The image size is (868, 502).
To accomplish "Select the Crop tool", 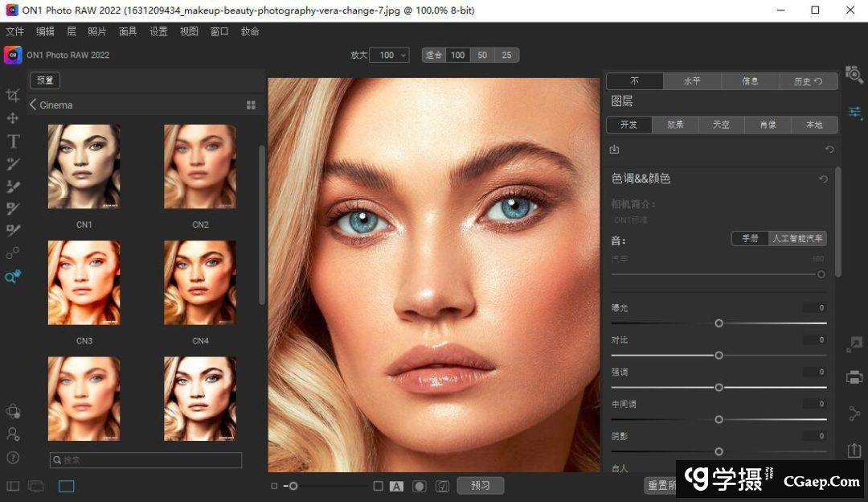I will [x=13, y=96].
